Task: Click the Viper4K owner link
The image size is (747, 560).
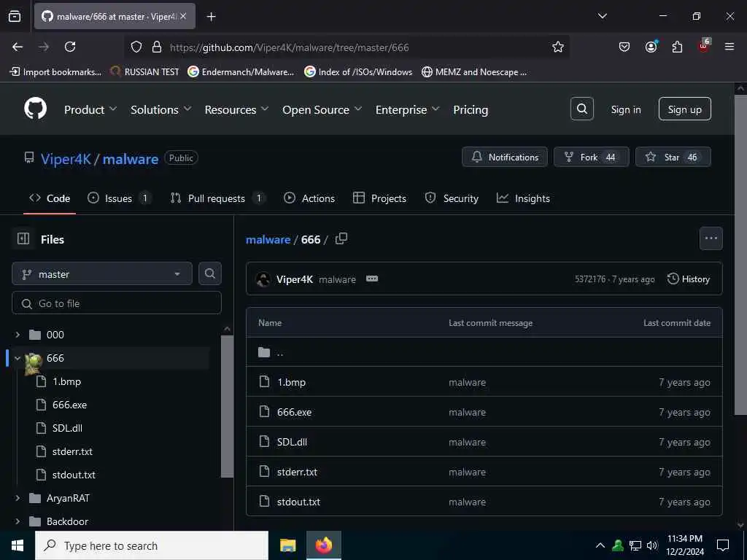Action: (x=66, y=159)
